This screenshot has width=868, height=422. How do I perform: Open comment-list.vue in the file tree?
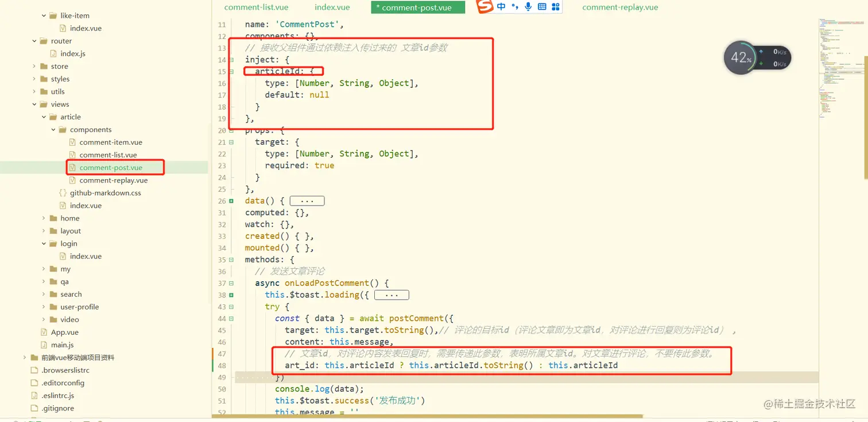click(x=108, y=154)
